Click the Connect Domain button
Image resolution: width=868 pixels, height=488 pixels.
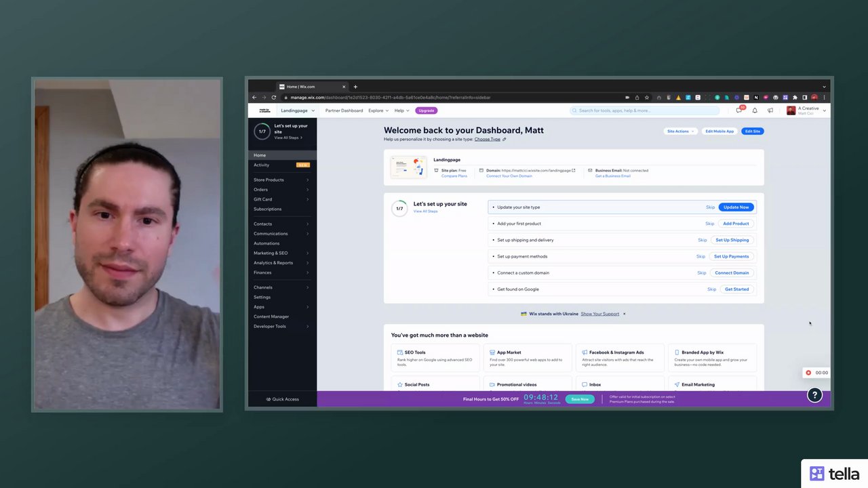732,272
